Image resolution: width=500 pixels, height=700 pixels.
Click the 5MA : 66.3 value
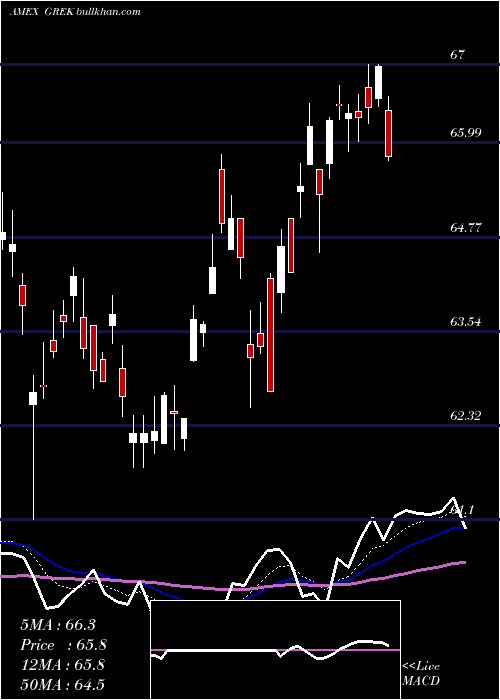coord(58,625)
